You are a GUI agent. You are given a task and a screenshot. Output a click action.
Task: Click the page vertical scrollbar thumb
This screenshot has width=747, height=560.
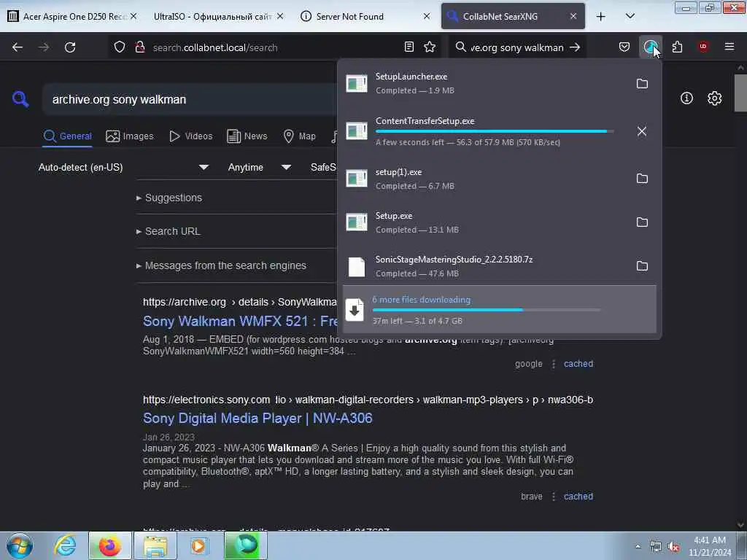(x=740, y=93)
